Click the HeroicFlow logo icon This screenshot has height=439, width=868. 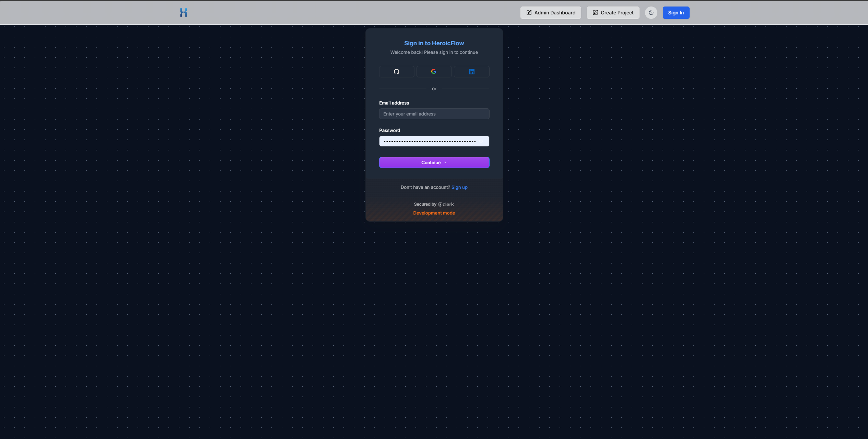tap(184, 13)
